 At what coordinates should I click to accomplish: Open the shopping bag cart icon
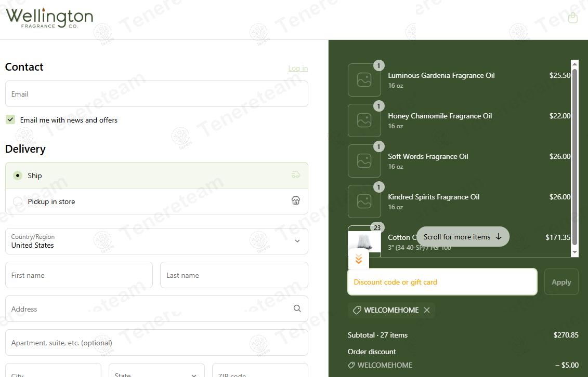click(x=572, y=18)
